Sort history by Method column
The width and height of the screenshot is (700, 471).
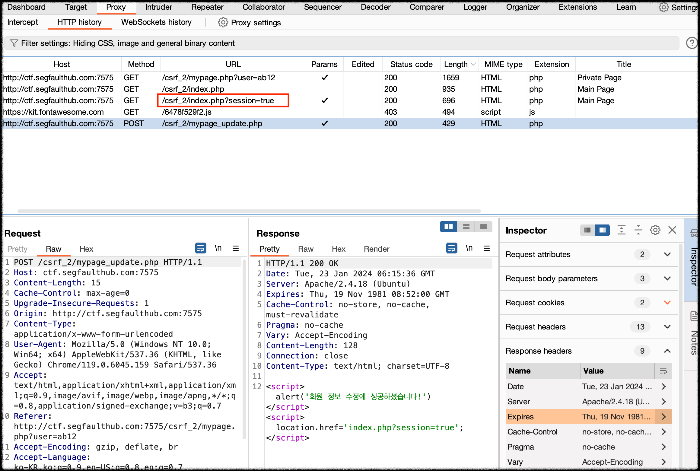141,64
